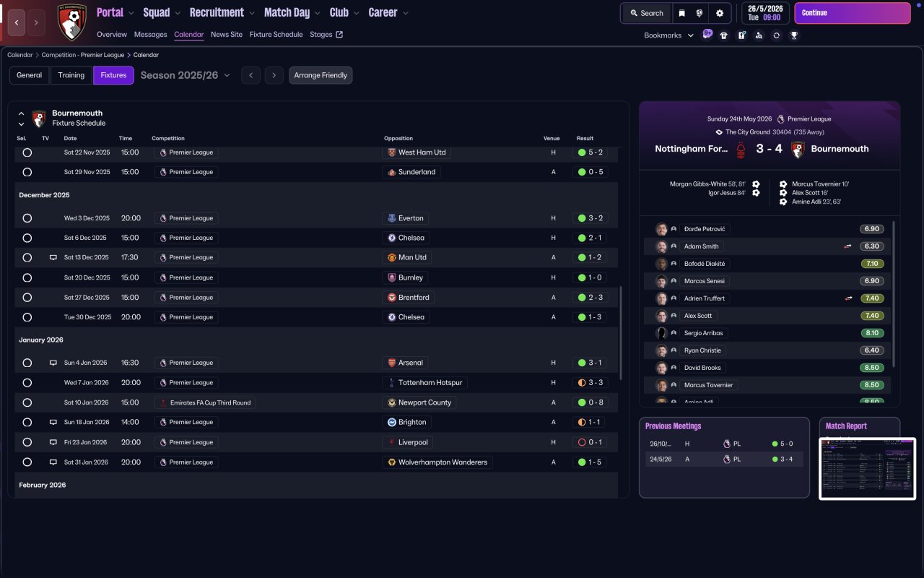Click the Premier League breadcrumb link

tap(83, 55)
